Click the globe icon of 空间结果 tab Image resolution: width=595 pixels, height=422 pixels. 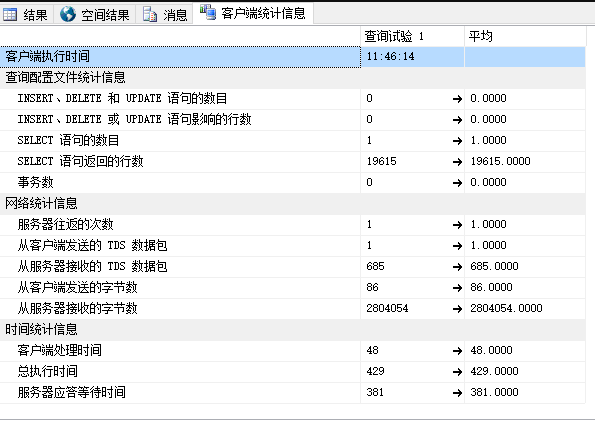68,14
